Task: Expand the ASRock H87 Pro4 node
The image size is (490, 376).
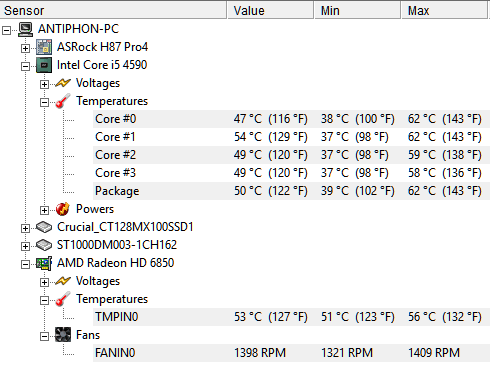Action: (x=25, y=48)
